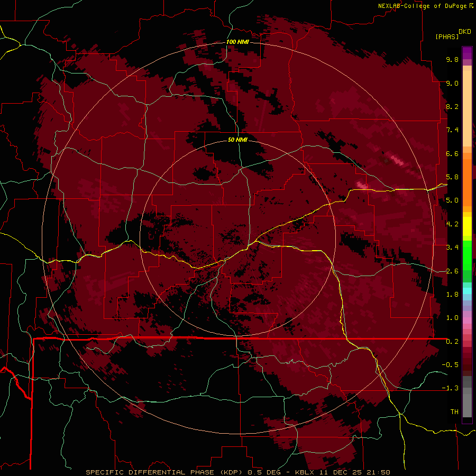Click the -1.3 scale value
The width and height of the screenshot is (476, 476).
pos(450,388)
